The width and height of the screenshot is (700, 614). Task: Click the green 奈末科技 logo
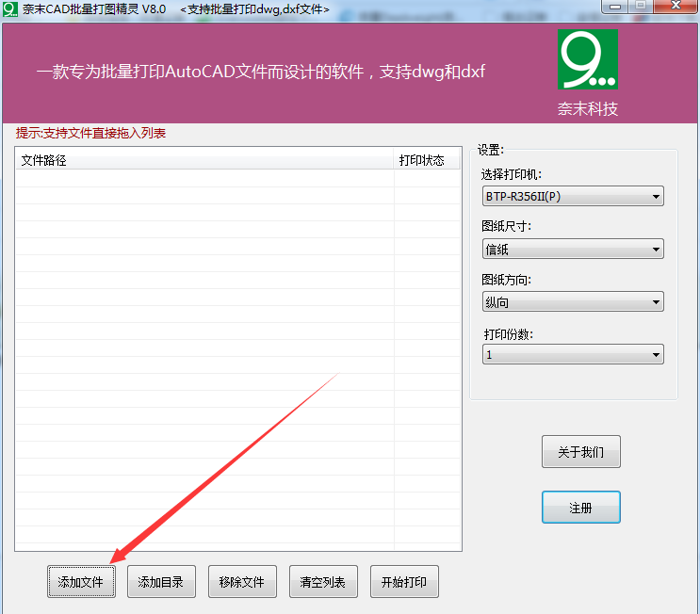coord(588,59)
